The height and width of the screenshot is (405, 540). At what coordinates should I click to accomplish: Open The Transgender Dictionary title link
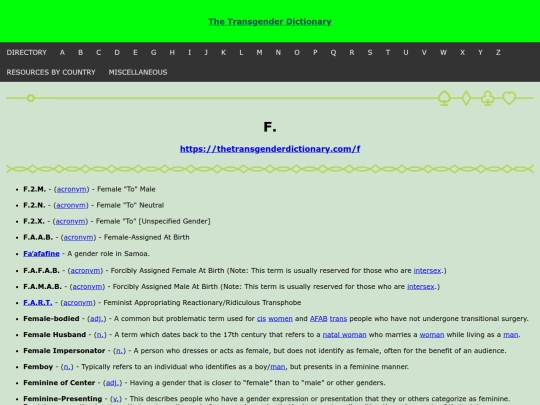pos(270,22)
